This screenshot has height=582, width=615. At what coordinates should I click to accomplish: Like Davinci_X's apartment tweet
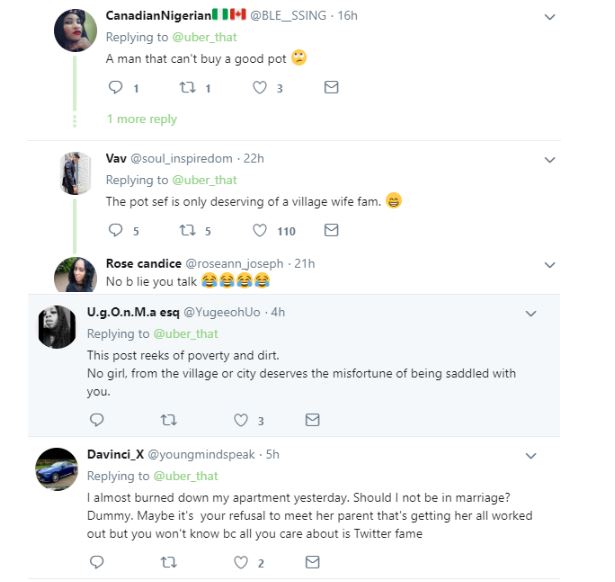(240, 563)
